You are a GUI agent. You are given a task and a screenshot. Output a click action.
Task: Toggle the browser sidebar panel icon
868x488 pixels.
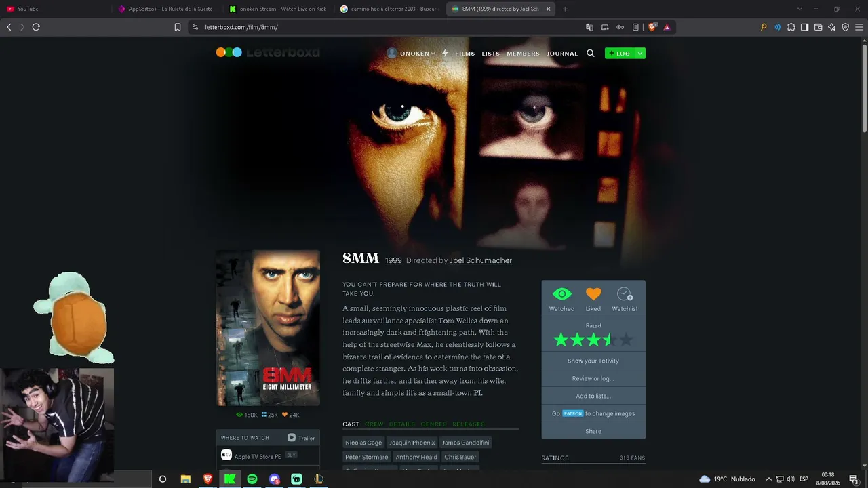click(x=804, y=27)
